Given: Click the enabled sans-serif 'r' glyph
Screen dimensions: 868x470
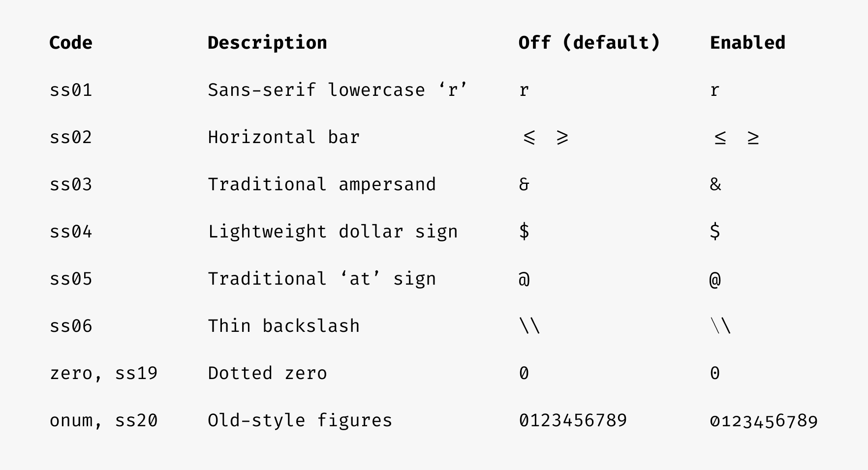Looking at the screenshot, I should pyautogui.click(x=715, y=90).
